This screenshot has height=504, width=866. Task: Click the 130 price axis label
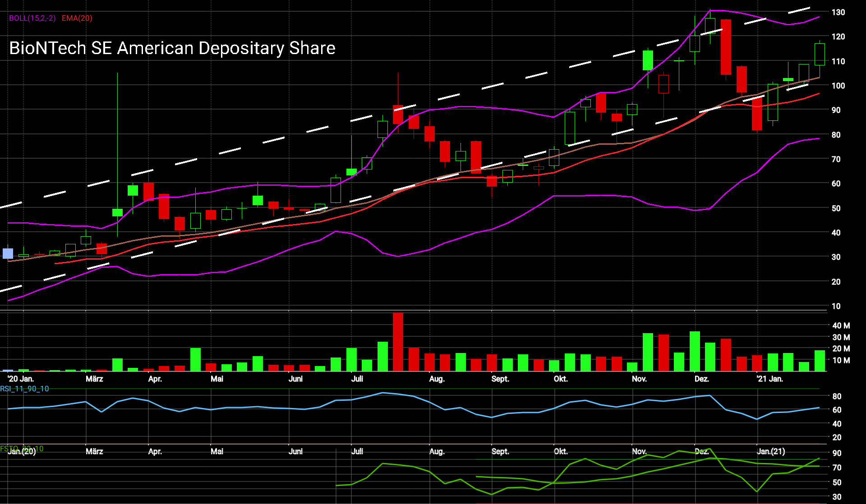pyautogui.click(x=838, y=13)
